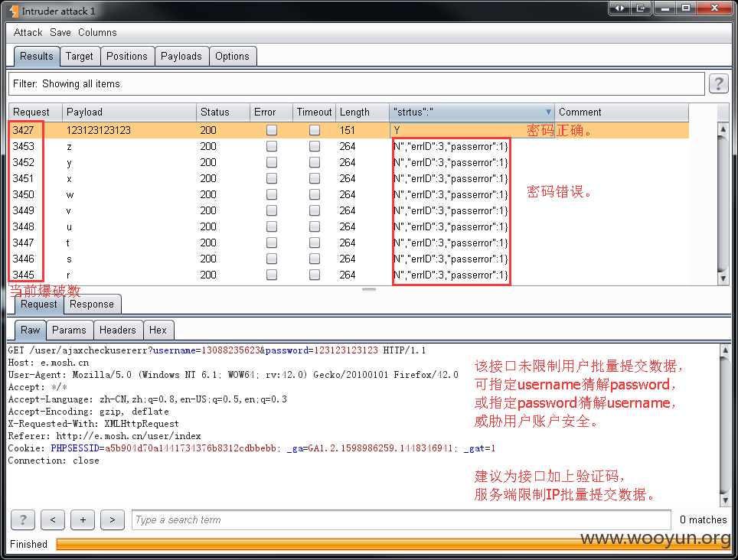Switch to the Results tab
The height and width of the screenshot is (560, 738).
pyautogui.click(x=36, y=57)
